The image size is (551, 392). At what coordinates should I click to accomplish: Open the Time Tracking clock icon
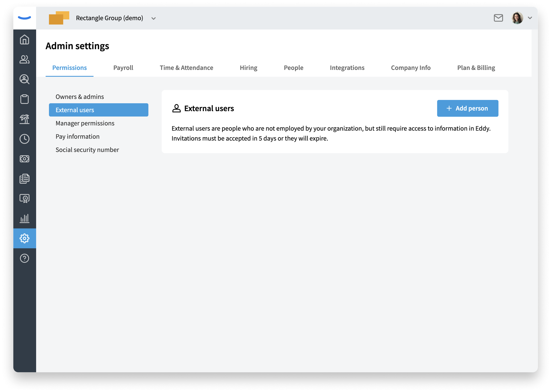click(x=24, y=139)
